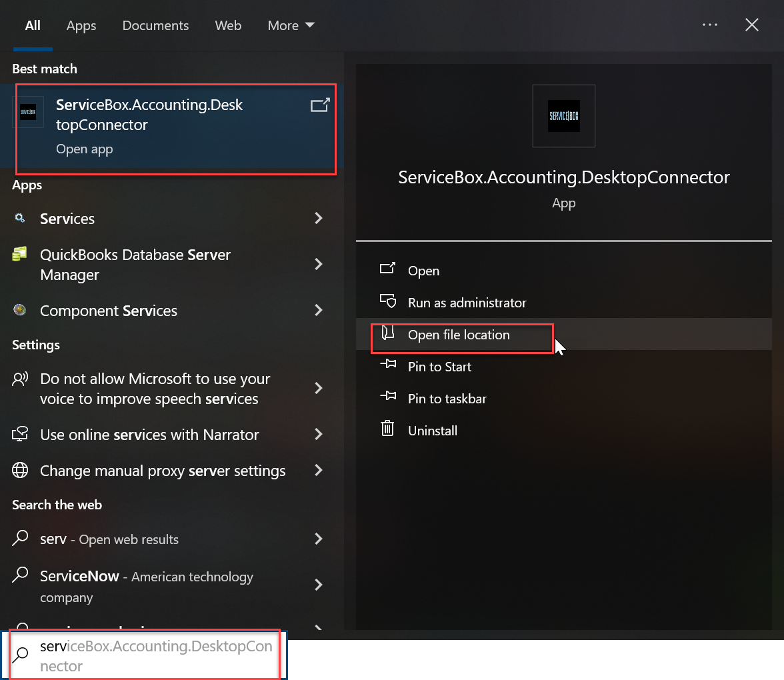Expand QuickBooks Database Server Manager chevron

tap(319, 264)
